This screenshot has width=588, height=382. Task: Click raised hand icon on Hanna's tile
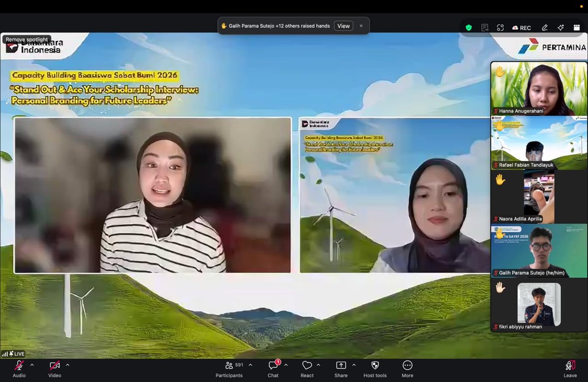[x=500, y=71]
